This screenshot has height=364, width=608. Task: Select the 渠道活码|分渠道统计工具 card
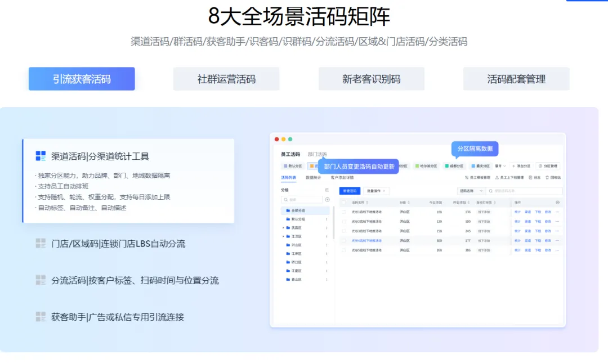point(128,181)
